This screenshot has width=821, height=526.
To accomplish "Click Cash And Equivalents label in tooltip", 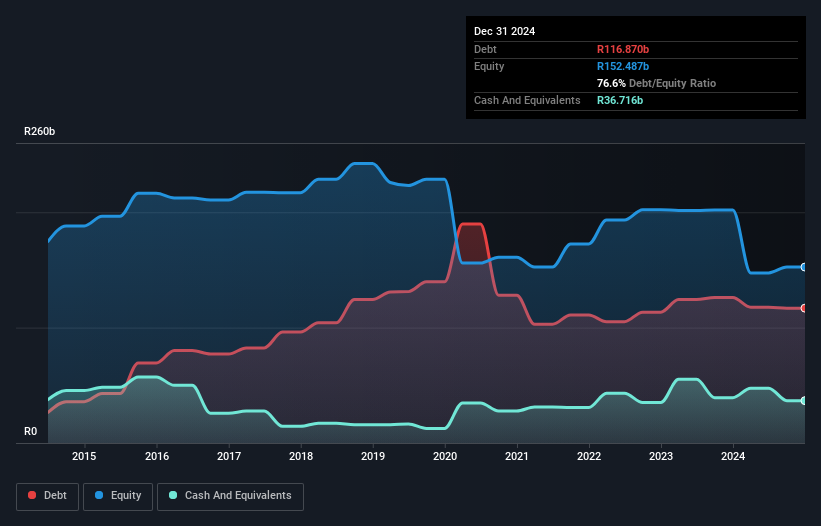I will coord(527,100).
